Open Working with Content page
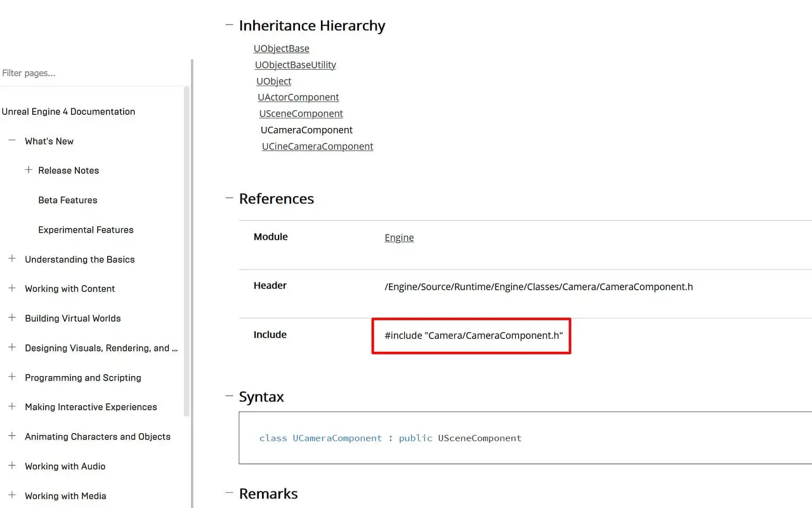Screen dimensions: 812x508 click(x=70, y=289)
